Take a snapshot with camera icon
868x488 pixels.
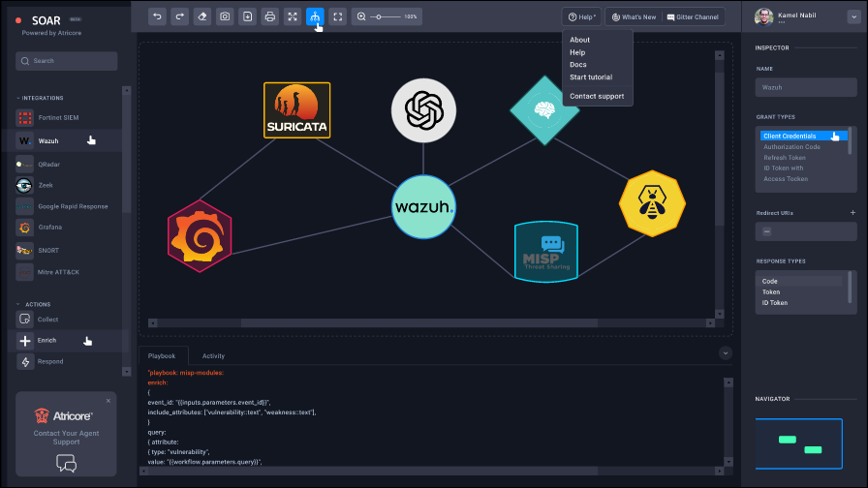pyautogui.click(x=225, y=16)
